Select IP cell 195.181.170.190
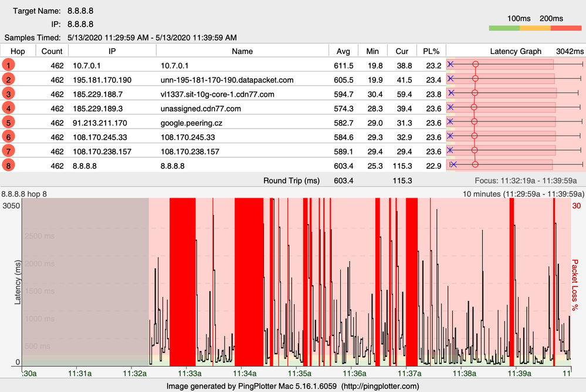The width and height of the screenshot is (586, 392). coord(102,80)
